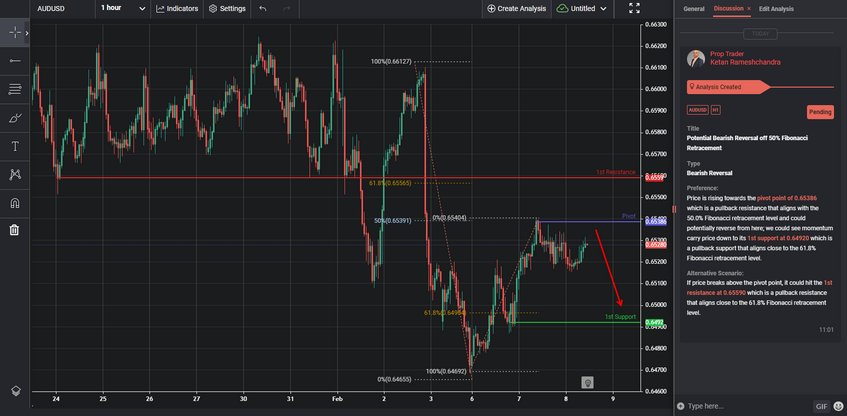Image resolution: width=847 pixels, height=416 pixels.
Task: Click the 0.65280 current price tag
Action: (x=655, y=245)
